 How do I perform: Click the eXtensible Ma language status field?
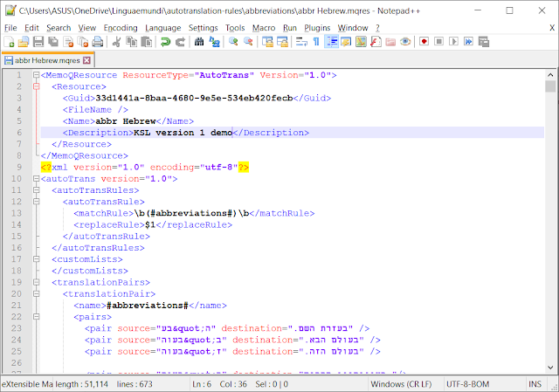coord(27,384)
